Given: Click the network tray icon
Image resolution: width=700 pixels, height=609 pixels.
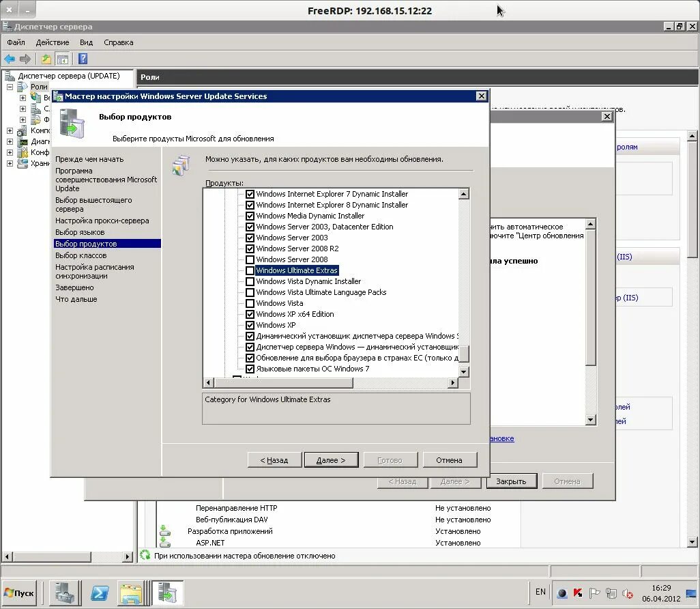Looking at the screenshot, I should click(x=611, y=593).
